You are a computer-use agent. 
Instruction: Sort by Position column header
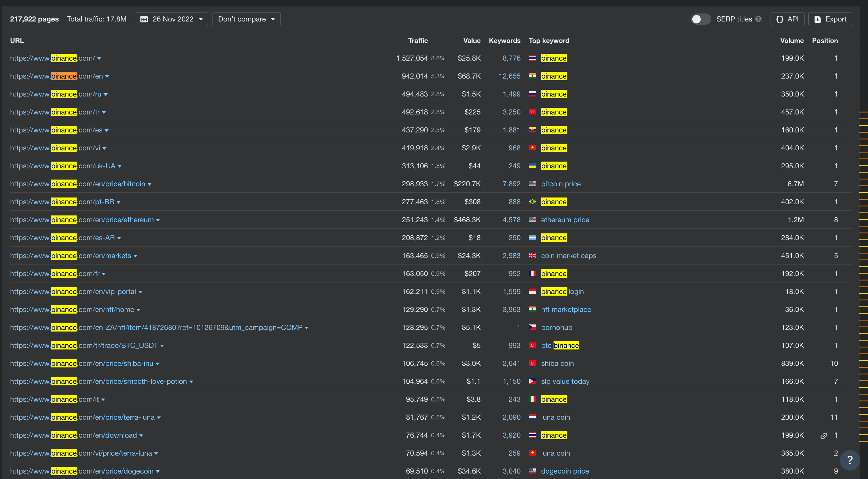(x=824, y=41)
